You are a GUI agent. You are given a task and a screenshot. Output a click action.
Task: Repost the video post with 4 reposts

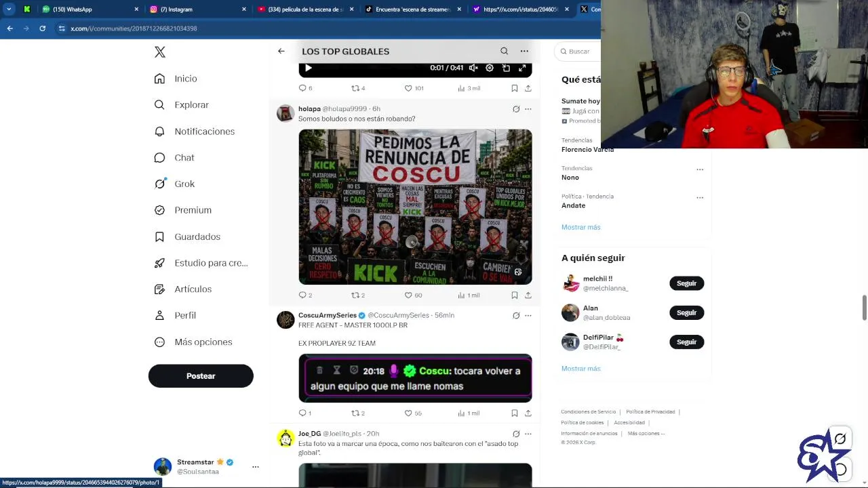(x=358, y=88)
